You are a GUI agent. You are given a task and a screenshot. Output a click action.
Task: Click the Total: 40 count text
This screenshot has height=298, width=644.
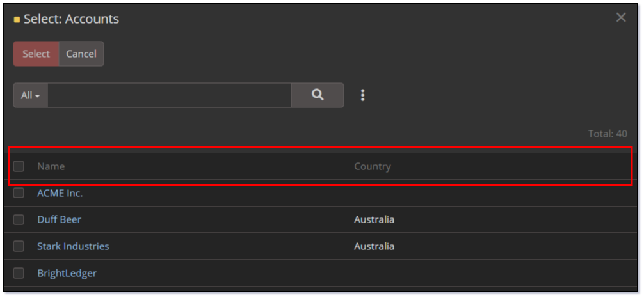608,134
